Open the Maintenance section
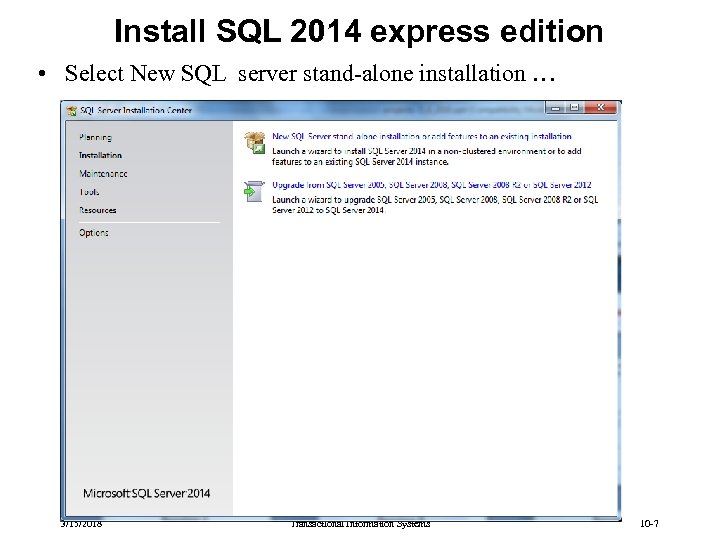 pos(103,174)
